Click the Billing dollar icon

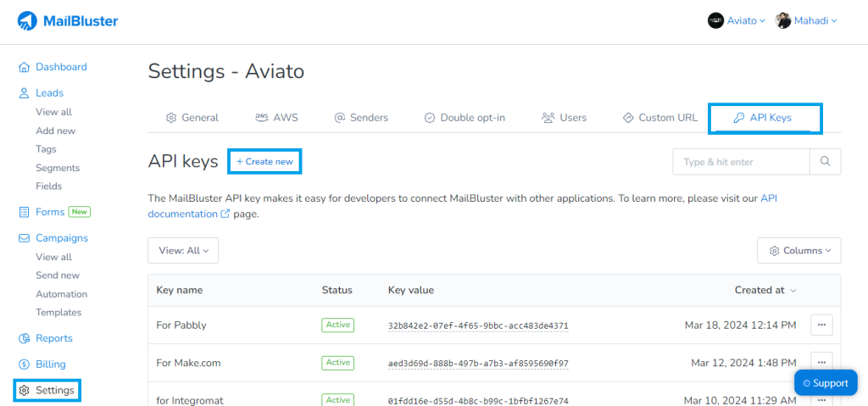(x=24, y=364)
